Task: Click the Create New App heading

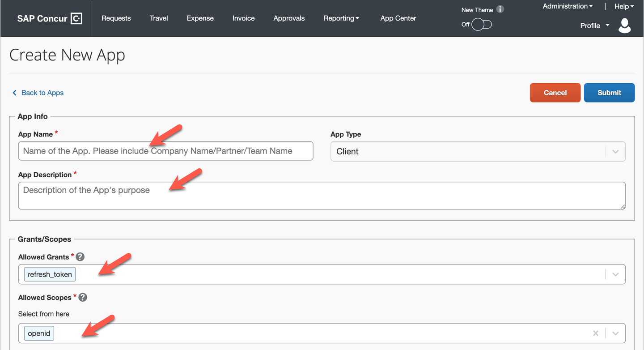Action: point(67,55)
